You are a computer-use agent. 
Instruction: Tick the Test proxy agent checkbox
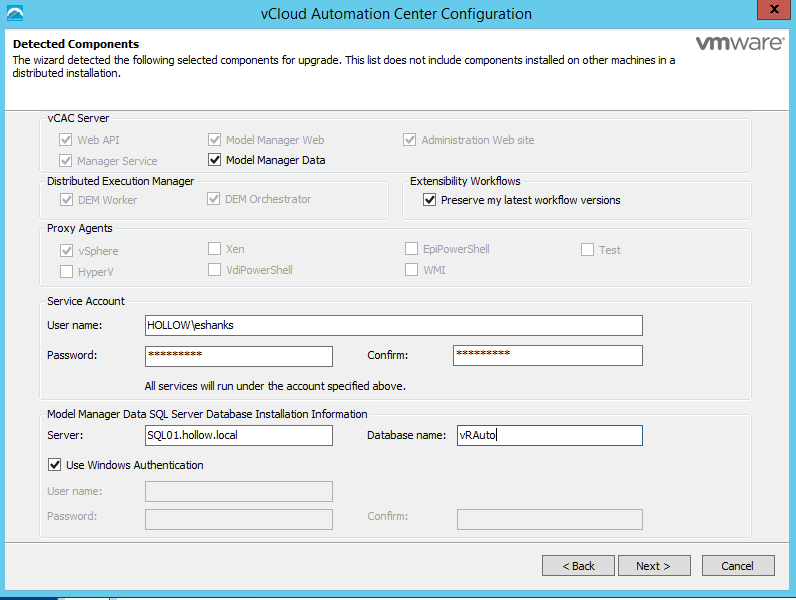(588, 250)
